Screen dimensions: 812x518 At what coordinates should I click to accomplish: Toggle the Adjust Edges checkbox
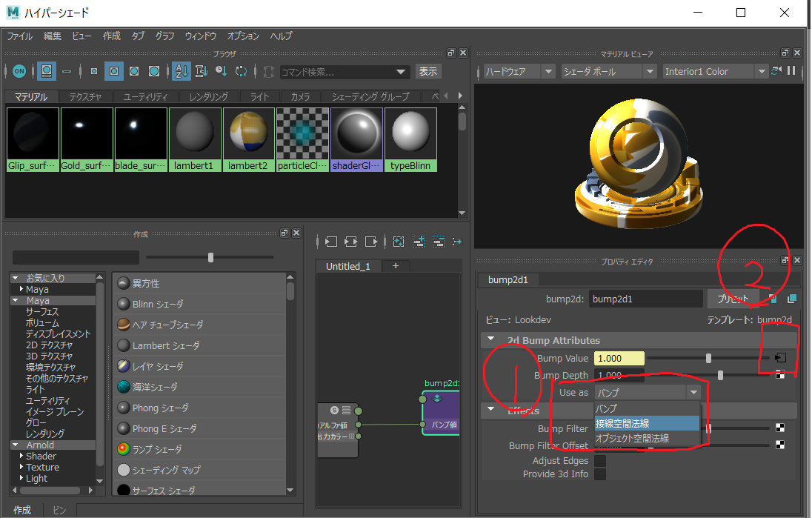tap(599, 460)
